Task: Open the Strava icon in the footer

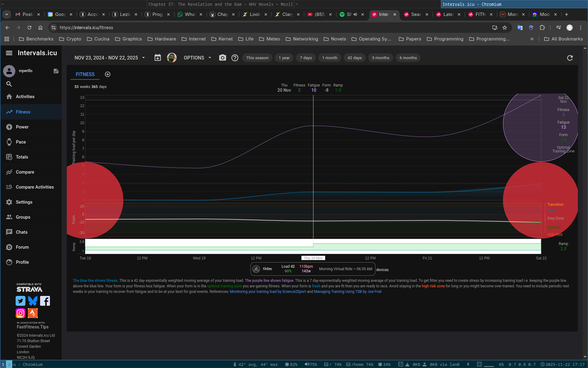Action: 33,313
